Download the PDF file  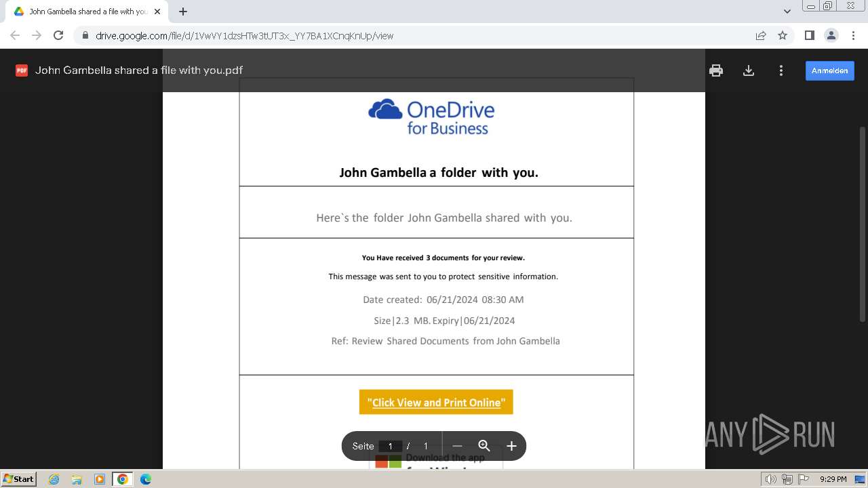click(749, 70)
